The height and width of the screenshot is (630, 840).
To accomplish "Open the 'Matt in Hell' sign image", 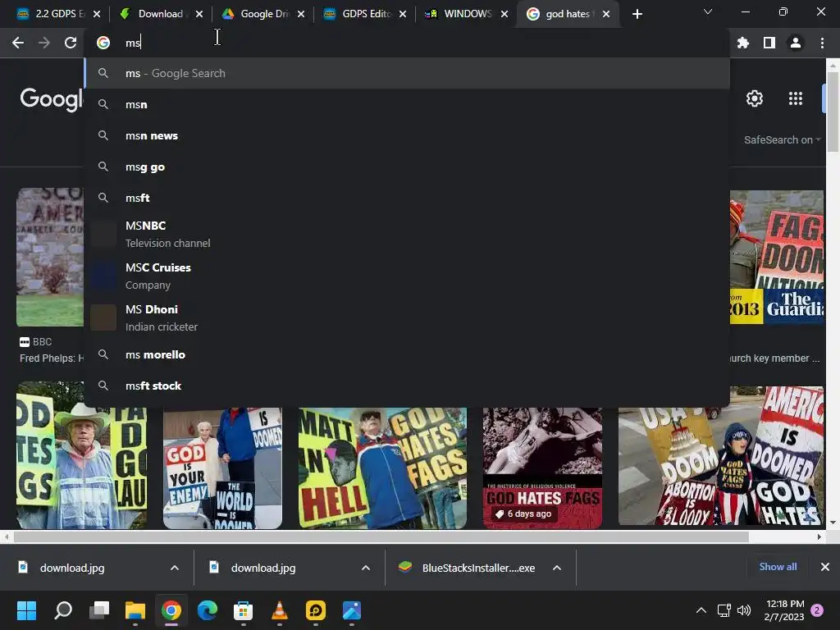I will 382,468.
